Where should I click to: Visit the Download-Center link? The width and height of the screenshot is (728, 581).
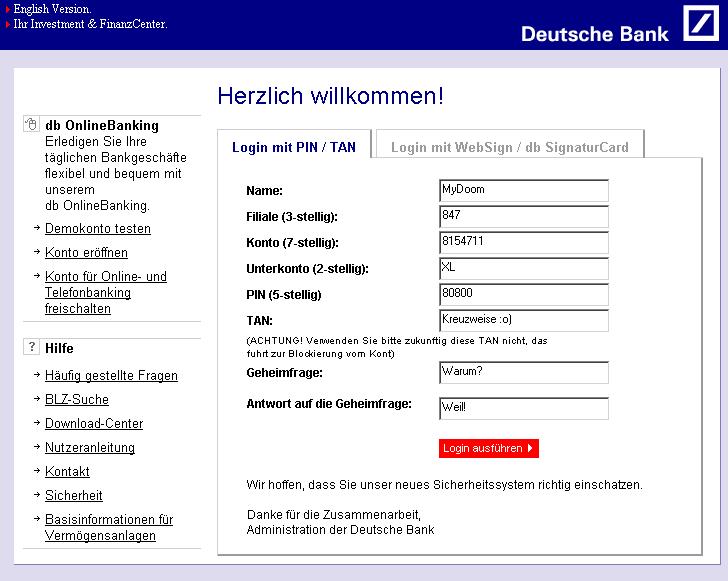[94, 424]
